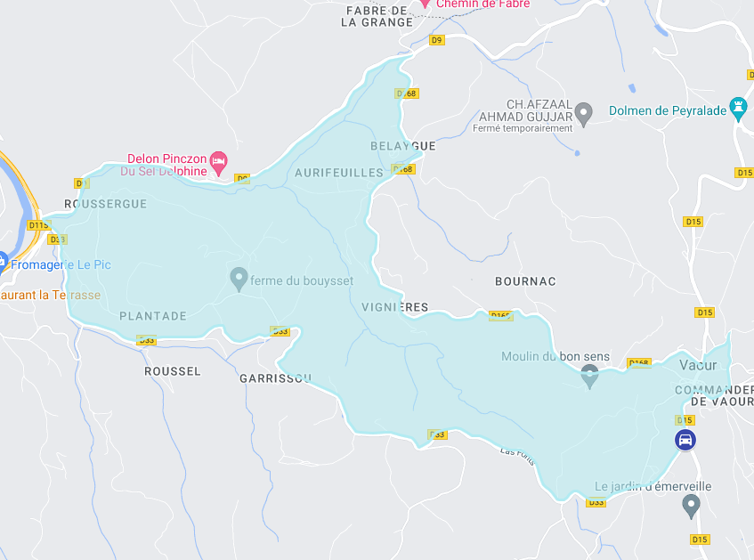Click the Moulin du bon sens label
754x560 pixels.
(x=555, y=356)
